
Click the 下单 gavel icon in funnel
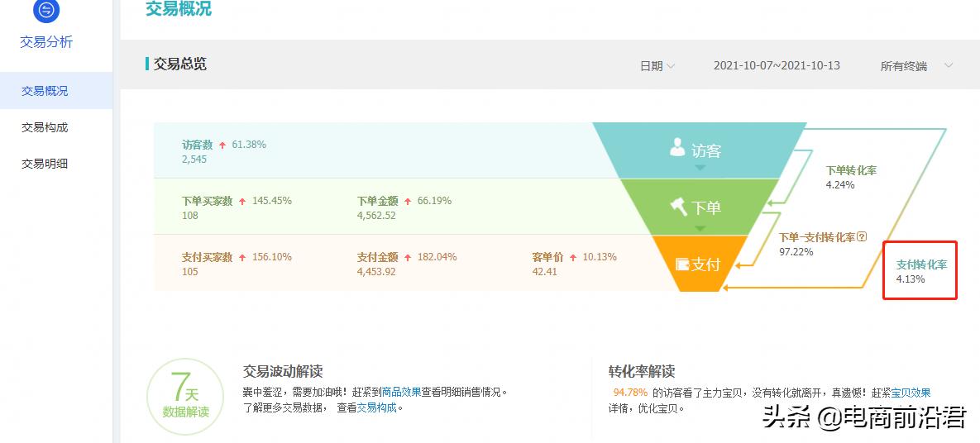pyautogui.click(x=679, y=206)
